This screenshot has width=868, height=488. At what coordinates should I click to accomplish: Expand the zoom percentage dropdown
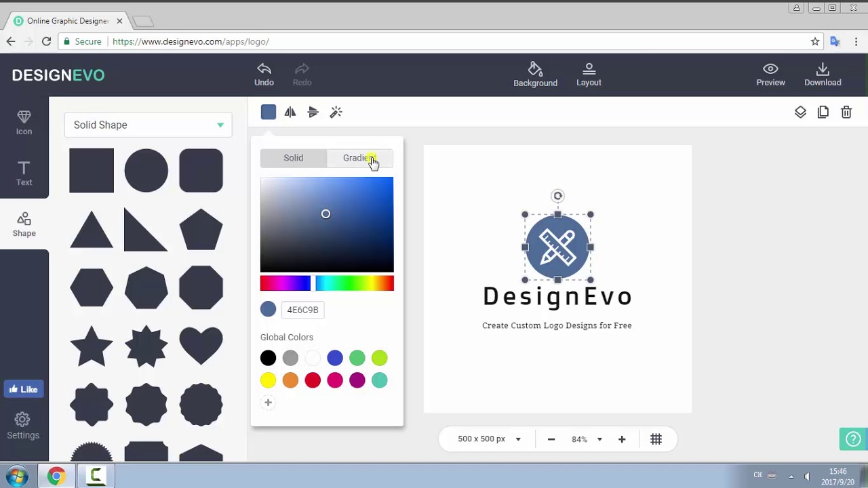(586, 439)
